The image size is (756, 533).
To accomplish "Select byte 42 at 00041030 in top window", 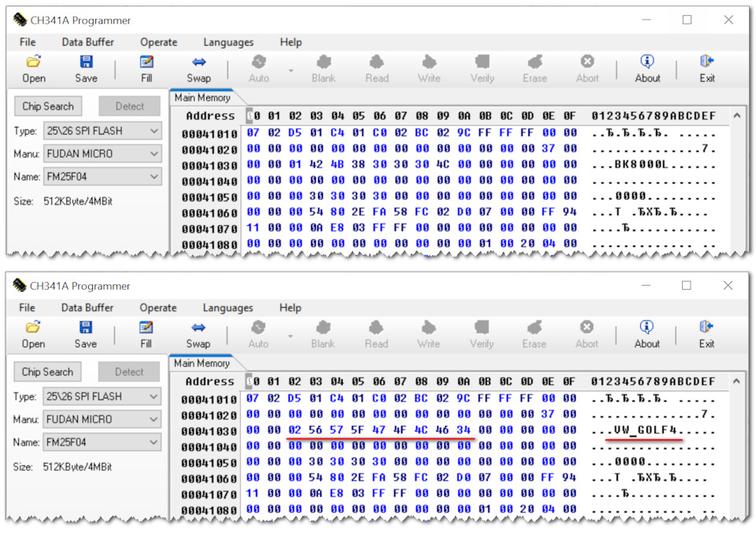I will 317,165.
